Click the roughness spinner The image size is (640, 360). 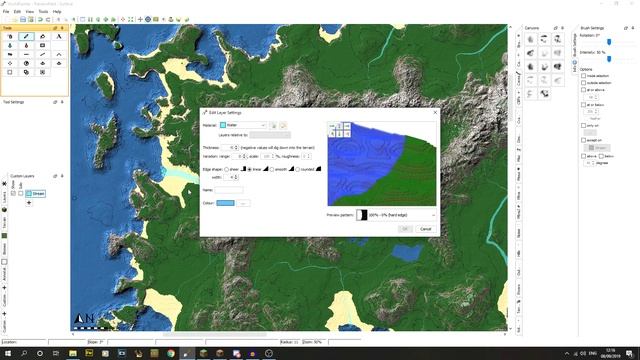307,156
